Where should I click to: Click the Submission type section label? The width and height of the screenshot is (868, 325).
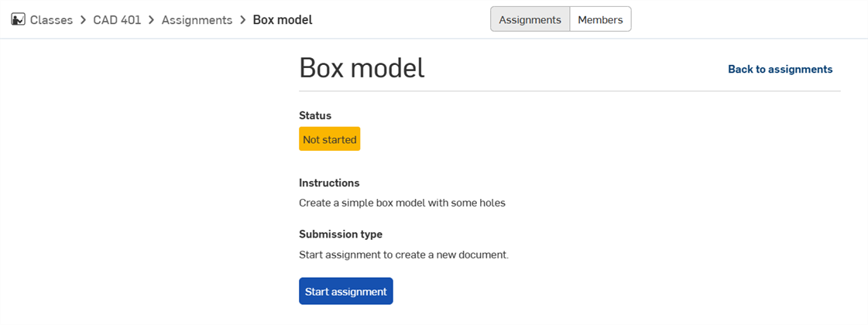click(341, 234)
